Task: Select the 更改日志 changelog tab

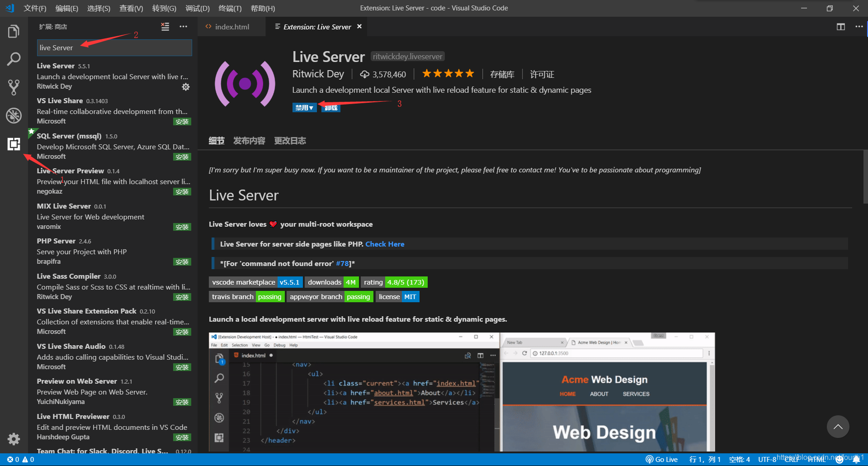Action: 290,141
